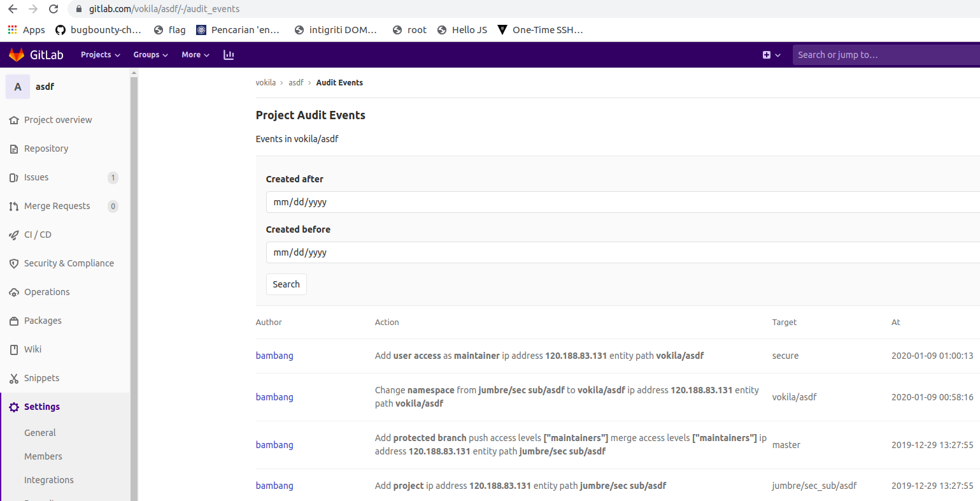The width and height of the screenshot is (980, 501).
Task: Expand the Projects dropdown menu
Action: (x=100, y=55)
